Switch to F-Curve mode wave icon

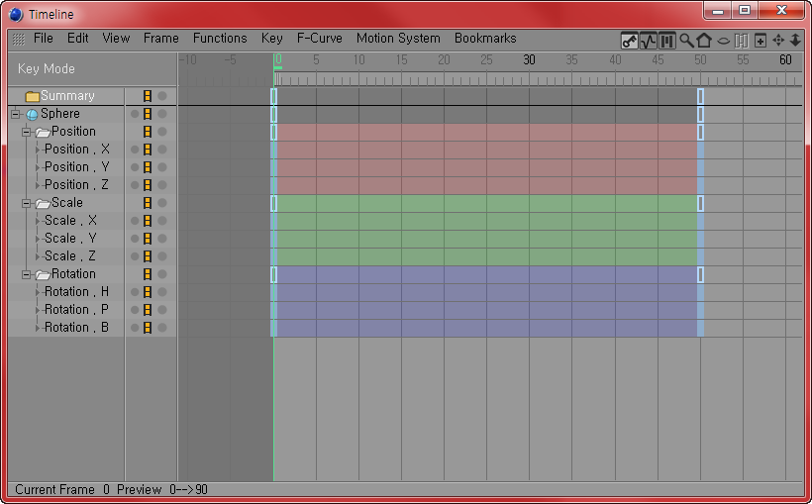(648, 41)
